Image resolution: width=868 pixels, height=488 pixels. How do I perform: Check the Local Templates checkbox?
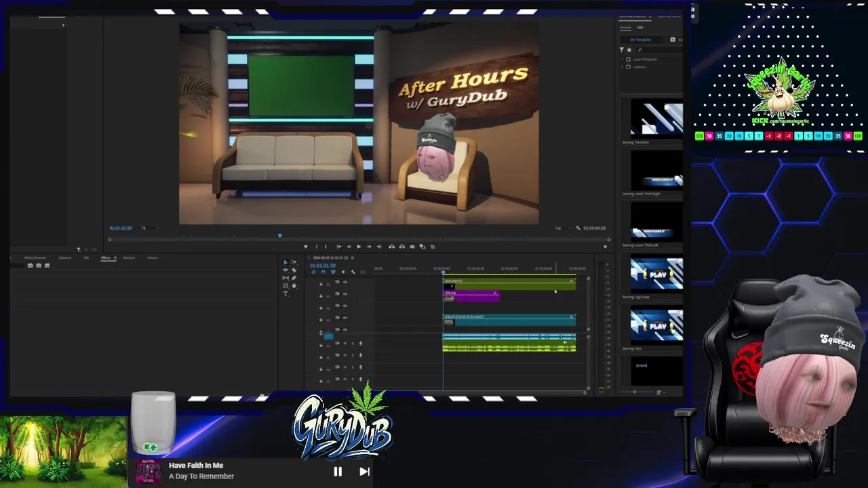click(x=628, y=59)
